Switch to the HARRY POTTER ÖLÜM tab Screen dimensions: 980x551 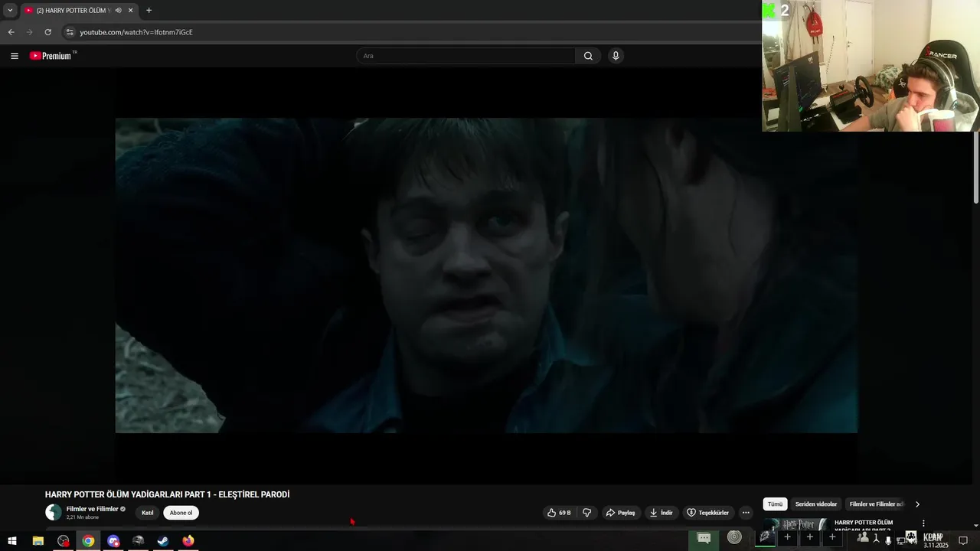point(78,10)
